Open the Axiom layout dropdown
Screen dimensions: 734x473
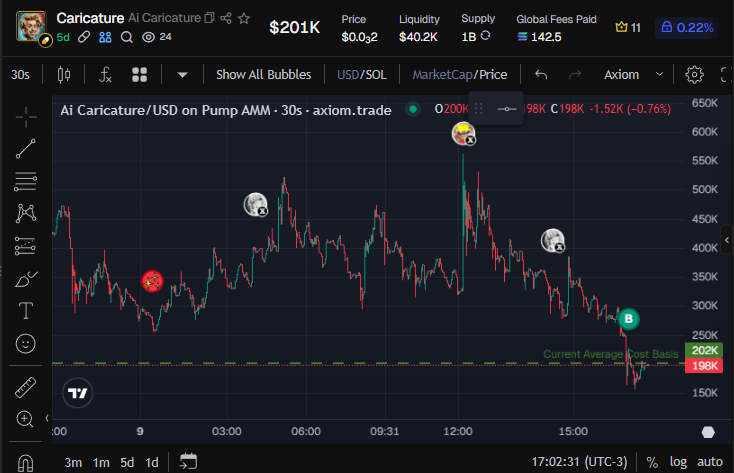point(633,74)
